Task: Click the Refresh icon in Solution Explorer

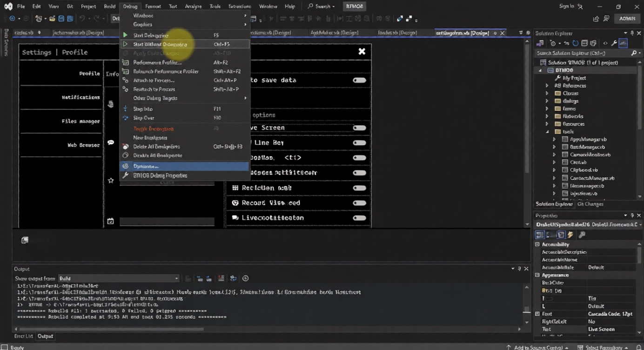Action: point(576,43)
